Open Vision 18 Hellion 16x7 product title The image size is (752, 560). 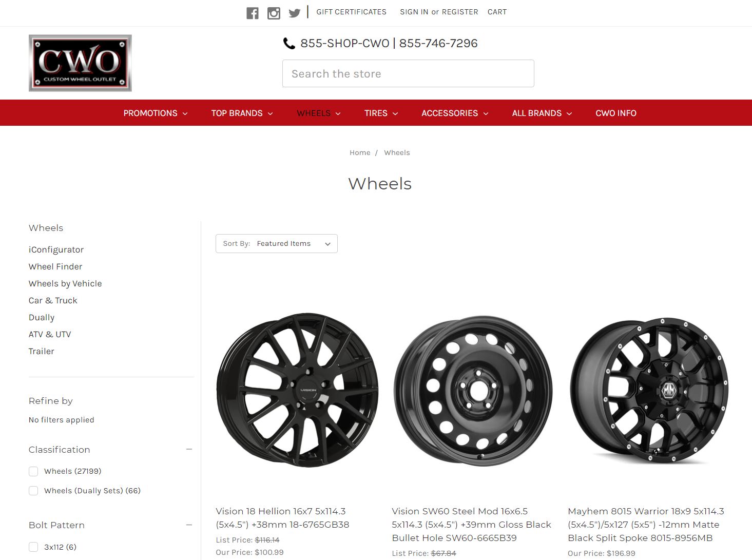click(282, 518)
